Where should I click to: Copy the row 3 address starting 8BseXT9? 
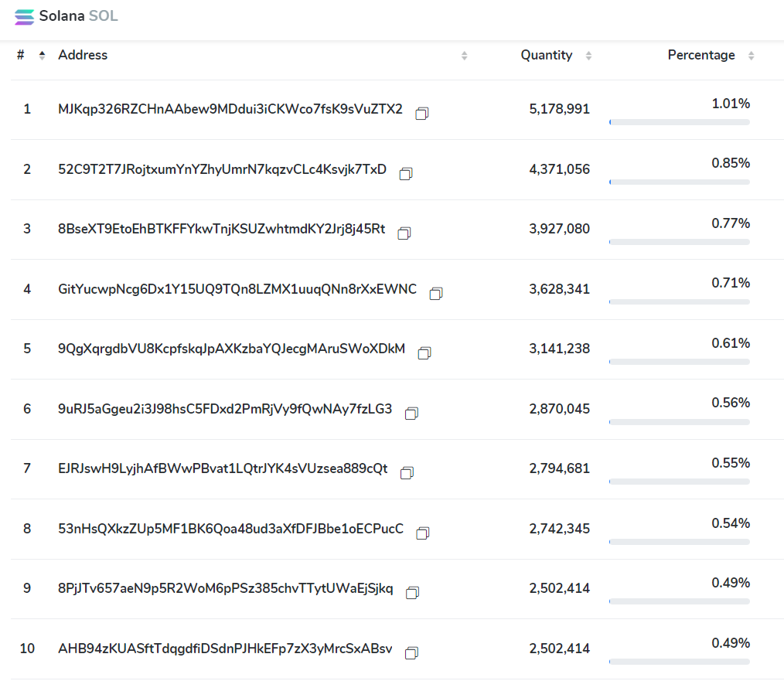[404, 233]
